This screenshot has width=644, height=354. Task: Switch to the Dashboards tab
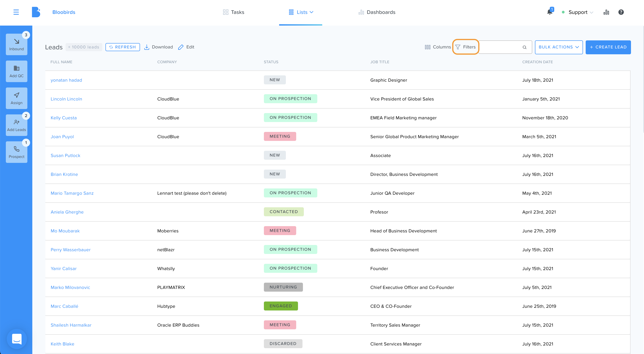(x=377, y=12)
